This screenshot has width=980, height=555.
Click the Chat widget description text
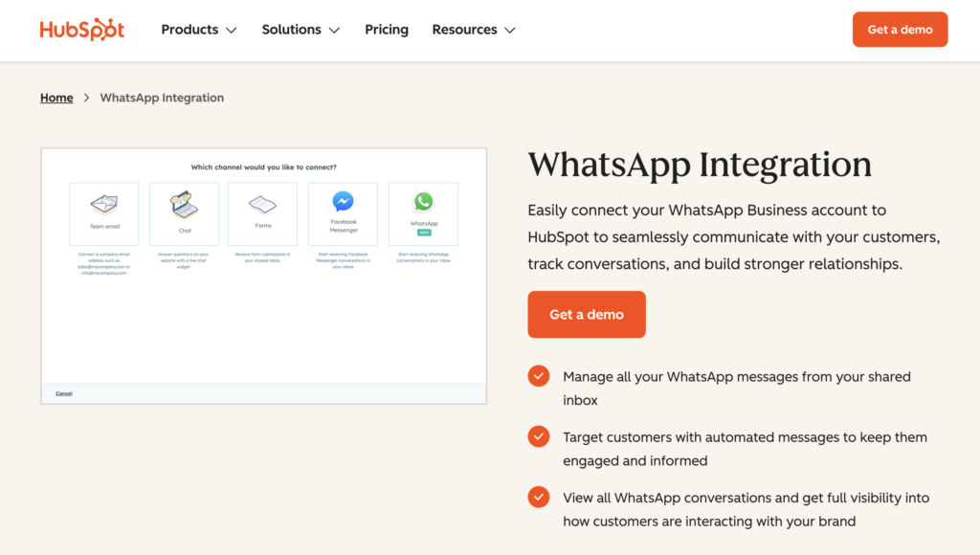pyautogui.click(x=184, y=260)
